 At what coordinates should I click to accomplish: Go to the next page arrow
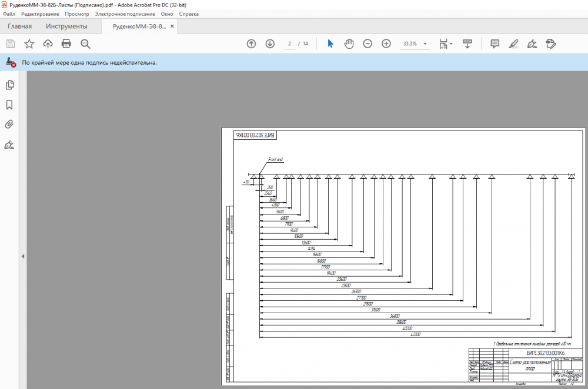point(270,43)
